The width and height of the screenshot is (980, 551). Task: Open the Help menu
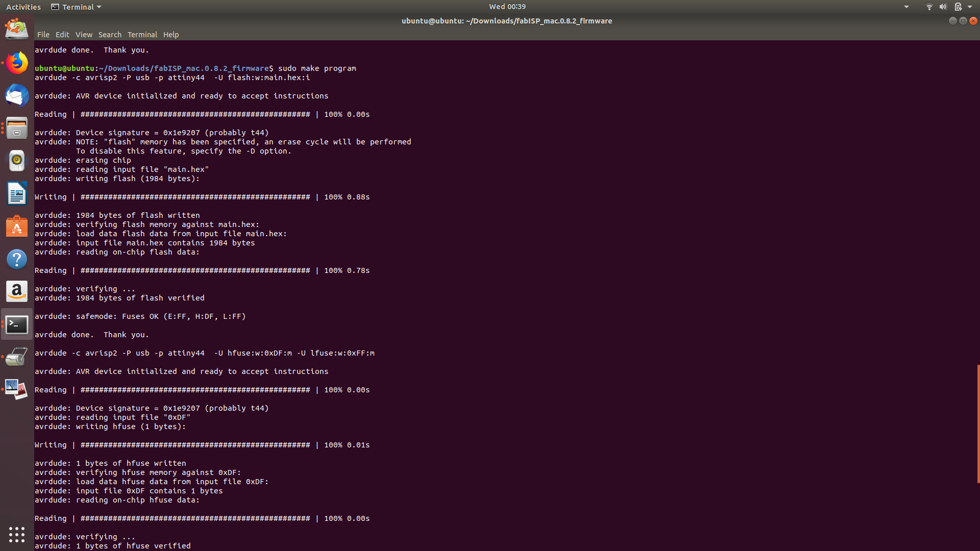171,35
